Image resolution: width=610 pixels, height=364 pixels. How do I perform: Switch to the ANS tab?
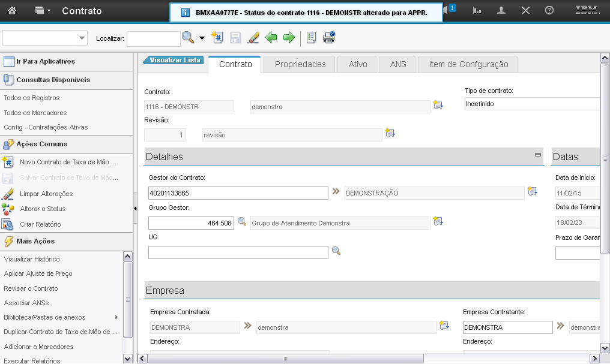398,65
